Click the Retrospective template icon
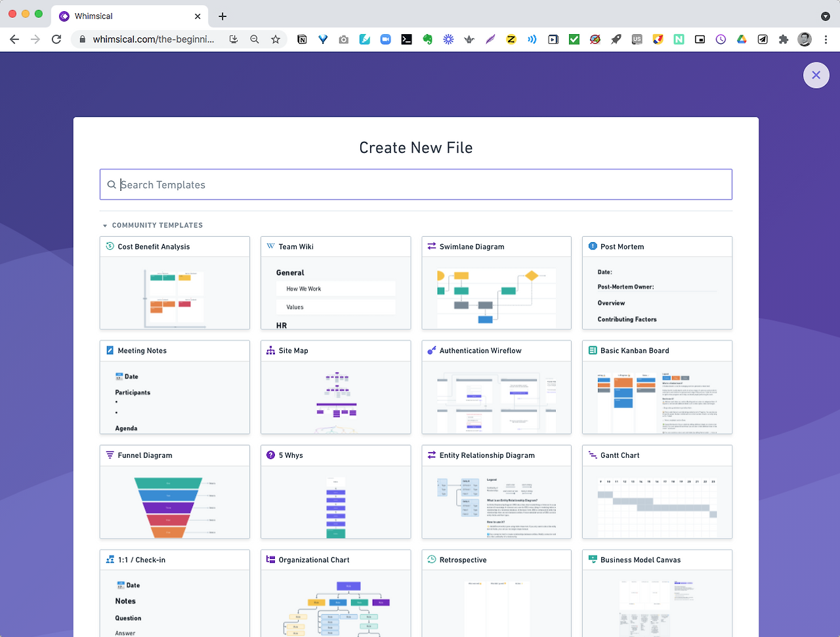The width and height of the screenshot is (840, 637). pos(431,560)
